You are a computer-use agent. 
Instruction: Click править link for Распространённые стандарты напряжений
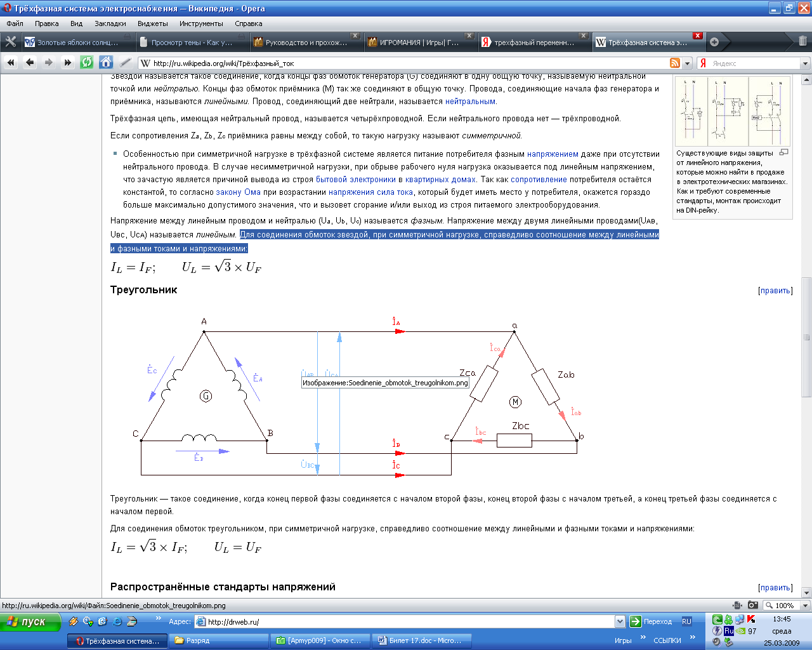[776, 588]
